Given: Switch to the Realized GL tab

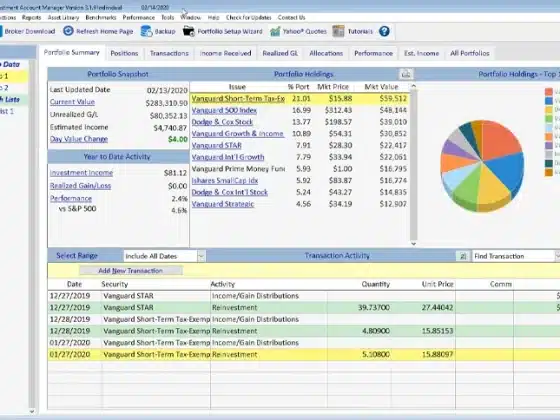Looking at the screenshot, I should pyautogui.click(x=280, y=53).
